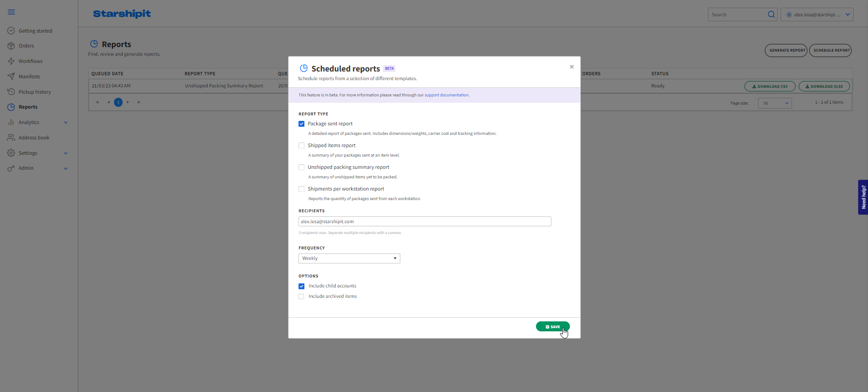Click the Download XLSX button
Screen dimensions: 868x392
tap(824, 86)
